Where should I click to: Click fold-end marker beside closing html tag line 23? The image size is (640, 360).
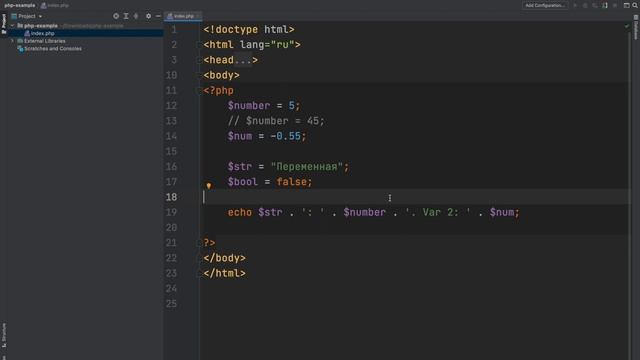[x=200, y=273]
